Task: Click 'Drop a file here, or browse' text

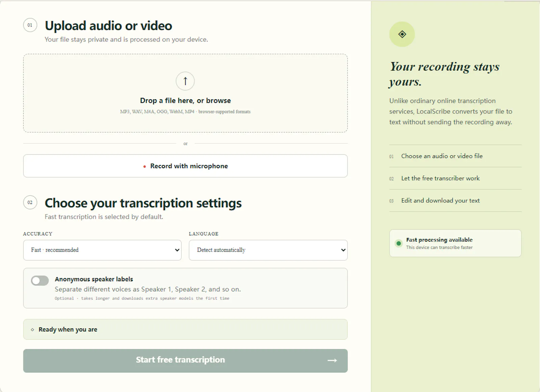Action: point(185,101)
